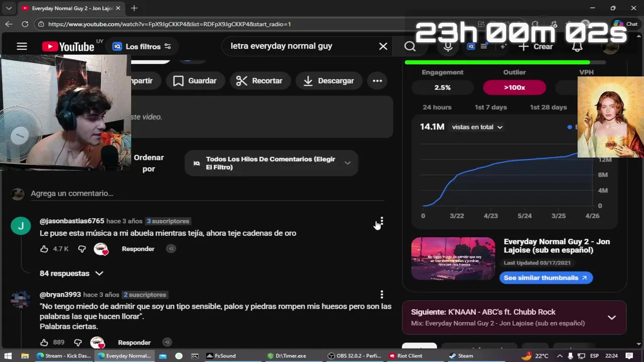This screenshot has width=644, height=362.
Task: Start voice search with microphone icon
Action: (448, 46)
